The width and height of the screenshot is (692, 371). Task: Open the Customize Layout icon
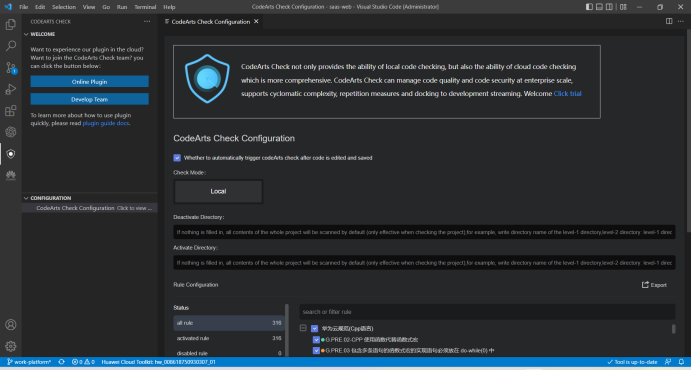pyautogui.click(x=623, y=7)
